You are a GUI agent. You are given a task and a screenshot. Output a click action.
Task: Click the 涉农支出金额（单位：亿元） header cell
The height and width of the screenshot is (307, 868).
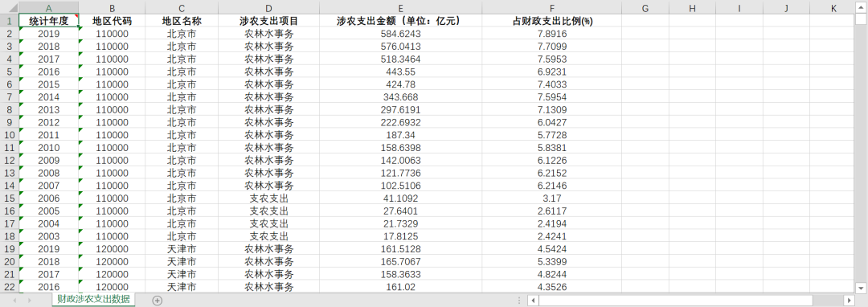pyautogui.click(x=400, y=21)
